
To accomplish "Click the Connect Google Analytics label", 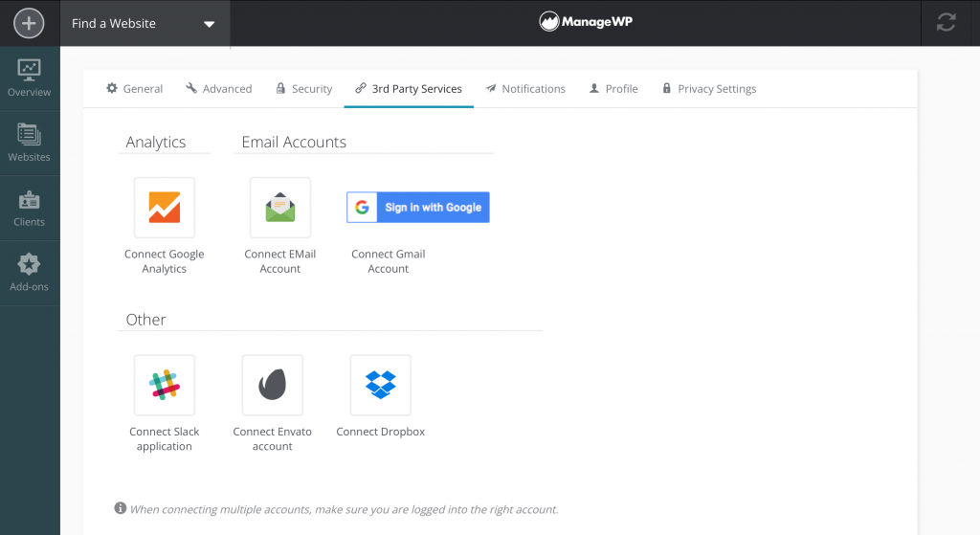I will click(x=165, y=261).
